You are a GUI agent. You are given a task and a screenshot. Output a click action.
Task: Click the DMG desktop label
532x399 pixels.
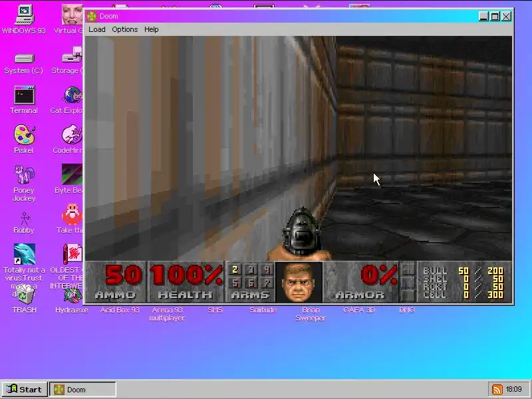coord(407,310)
